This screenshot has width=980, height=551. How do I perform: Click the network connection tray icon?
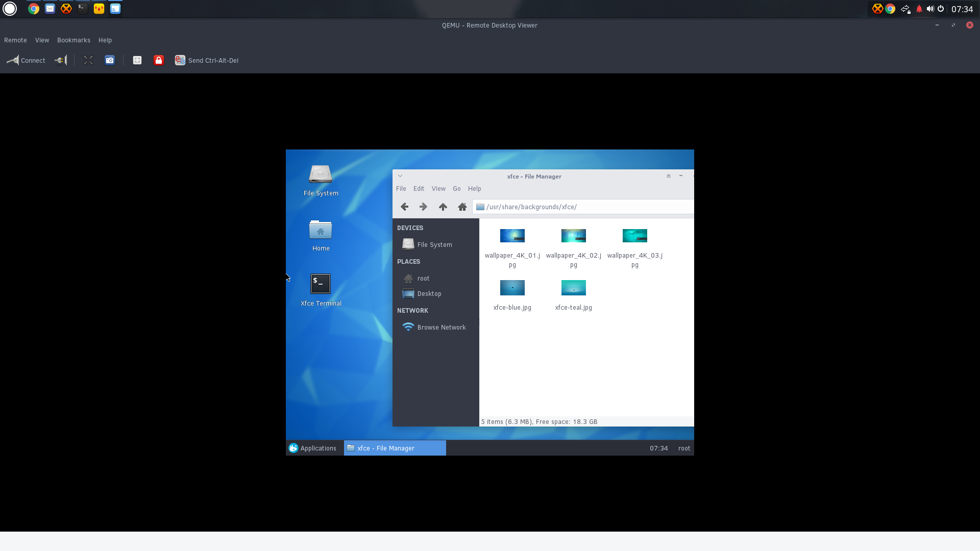905,9
